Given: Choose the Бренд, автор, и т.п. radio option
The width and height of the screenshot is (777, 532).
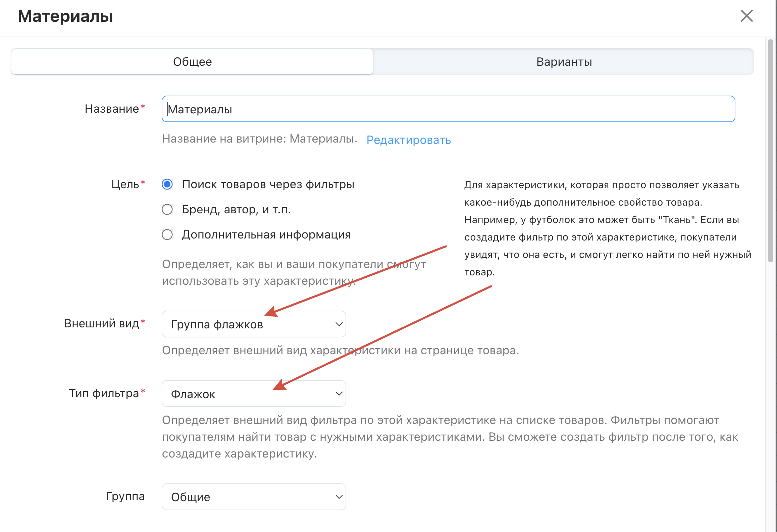Looking at the screenshot, I should pyautogui.click(x=167, y=209).
